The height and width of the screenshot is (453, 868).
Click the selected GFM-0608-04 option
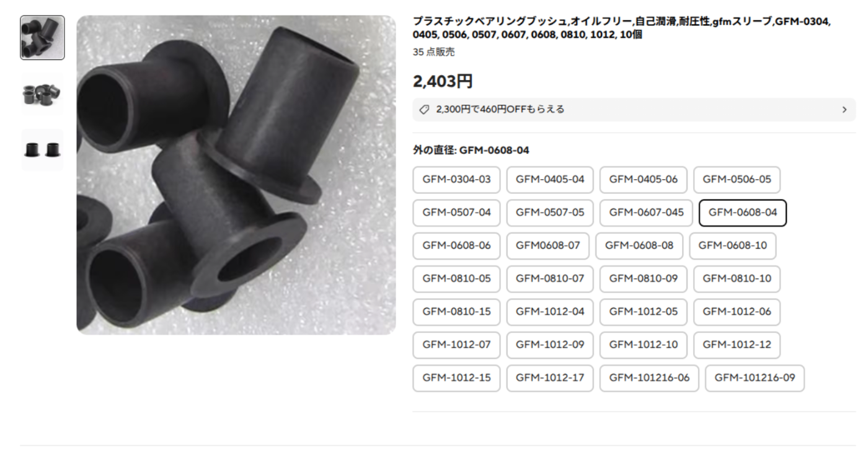point(743,213)
